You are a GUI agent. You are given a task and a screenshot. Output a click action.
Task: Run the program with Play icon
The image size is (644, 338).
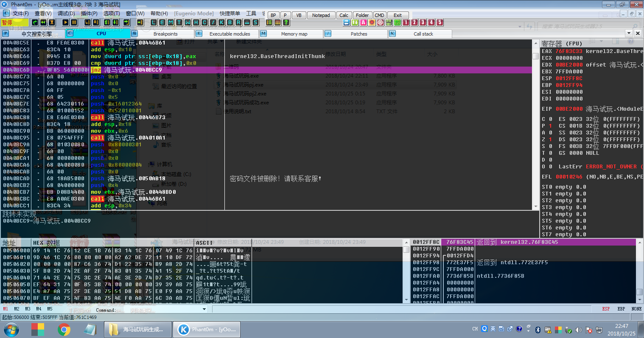(65, 22)
